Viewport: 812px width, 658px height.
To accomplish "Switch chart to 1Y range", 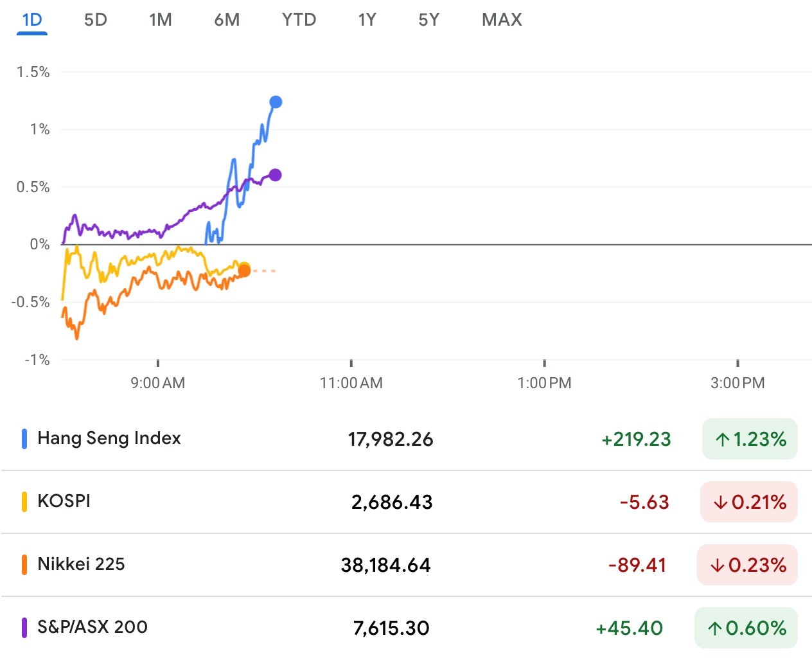I will (x=367, y=20).
